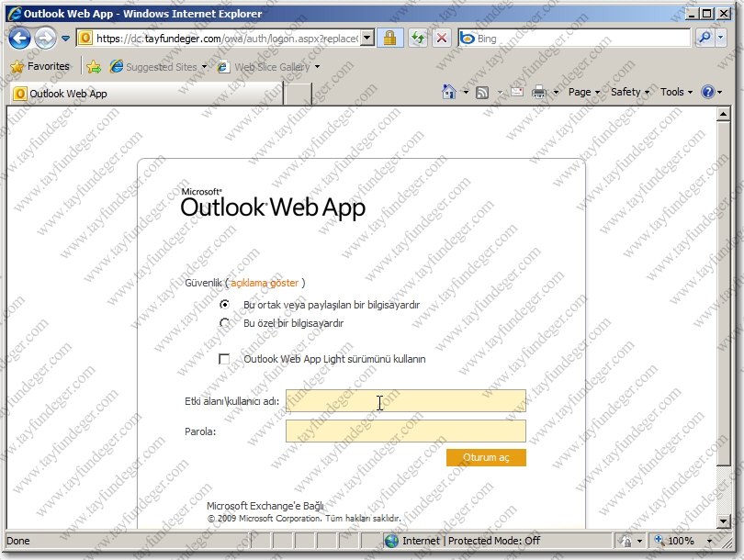Select 'Bu özel bir bilgisayardır' radio button
The width and height of the screenshot is (744, 560).
(x=224, y=323)
